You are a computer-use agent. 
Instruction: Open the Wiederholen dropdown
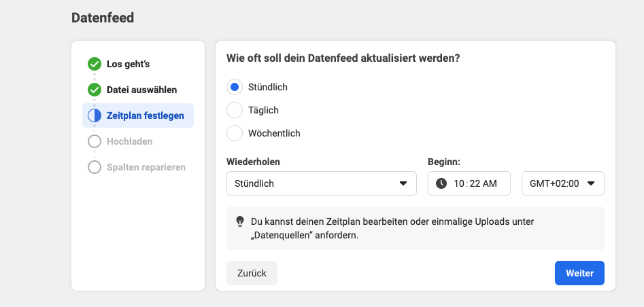[x=322, y=183]
